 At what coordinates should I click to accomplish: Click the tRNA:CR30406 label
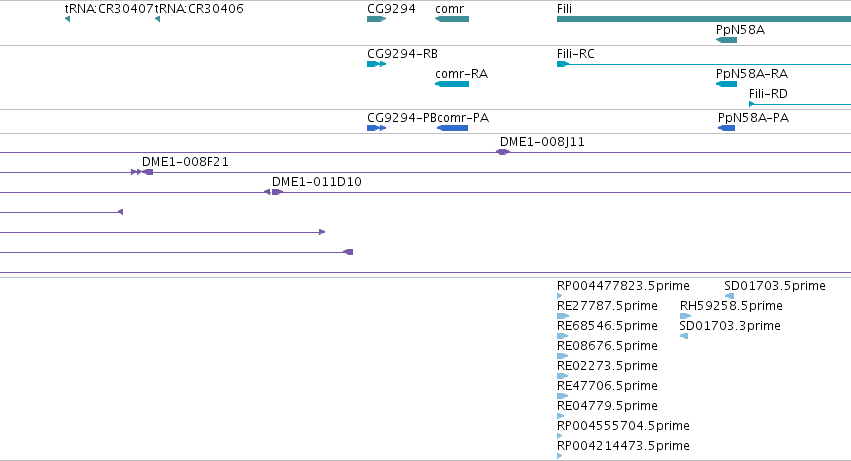(199, 9)
